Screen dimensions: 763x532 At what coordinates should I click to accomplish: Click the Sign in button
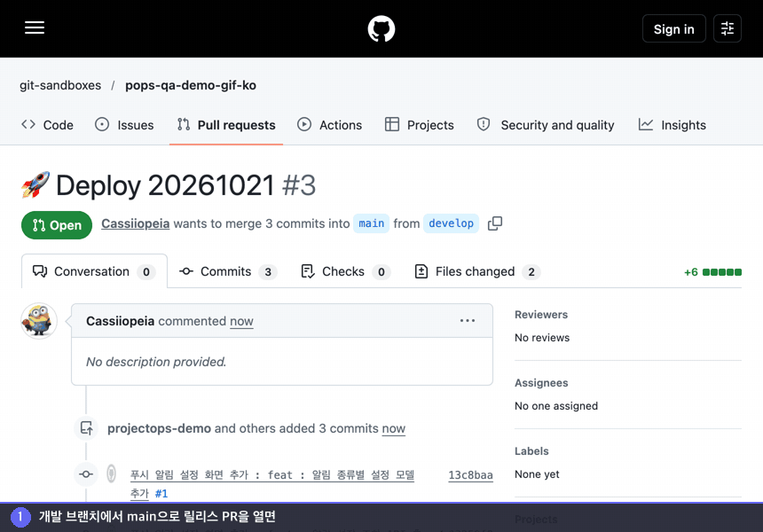tap(673, 28)
